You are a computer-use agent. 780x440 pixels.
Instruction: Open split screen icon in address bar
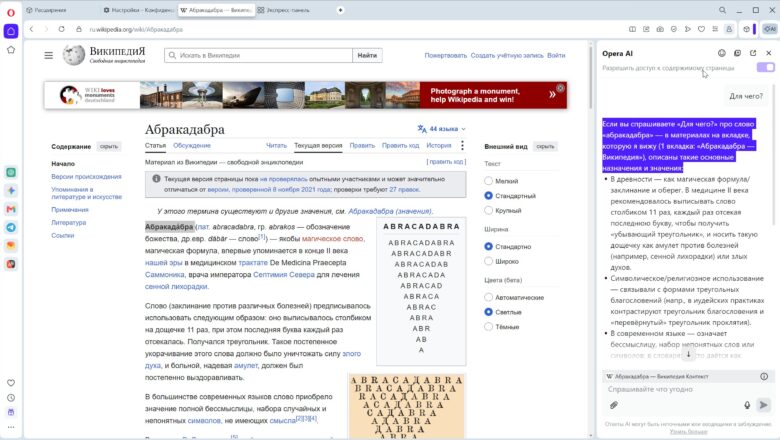tap(632, 29)
